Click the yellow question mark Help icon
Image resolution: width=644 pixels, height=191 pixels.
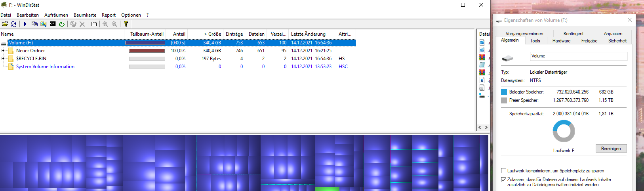pyautogui.click(x=126, y=24)
